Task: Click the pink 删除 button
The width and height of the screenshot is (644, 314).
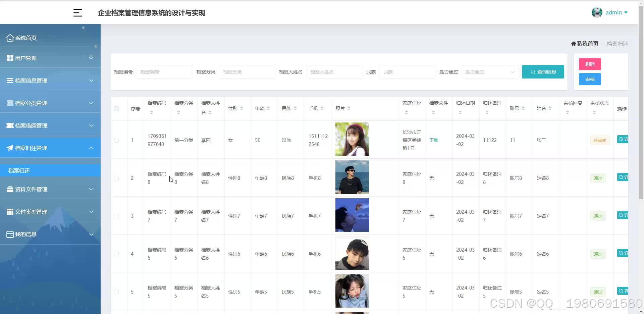Action: click(589, 64)
